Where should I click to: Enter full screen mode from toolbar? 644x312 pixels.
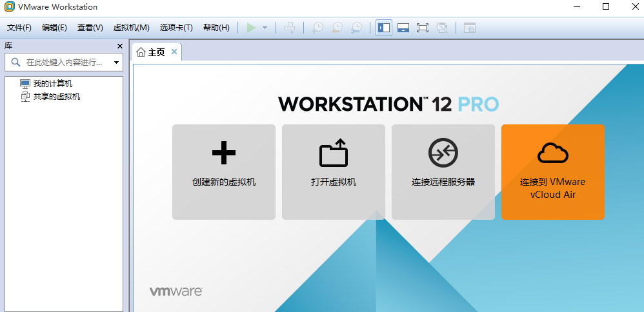[x=423, y=28]
